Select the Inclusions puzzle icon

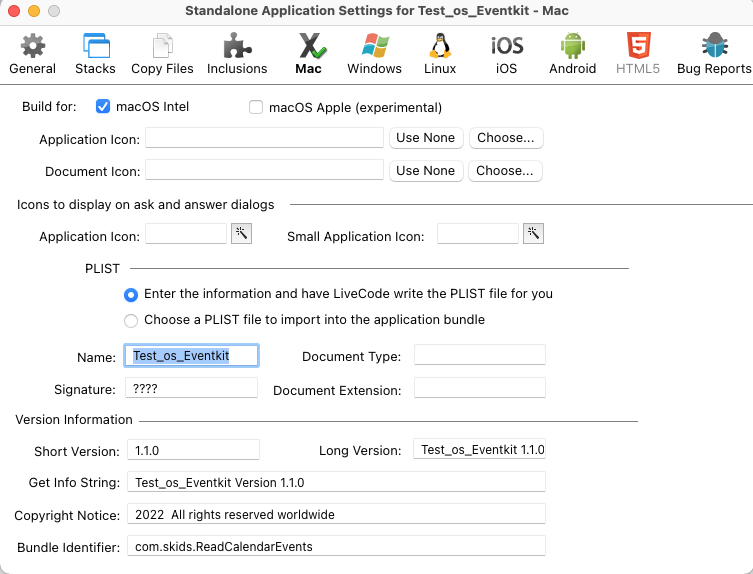tap(237, 53)
